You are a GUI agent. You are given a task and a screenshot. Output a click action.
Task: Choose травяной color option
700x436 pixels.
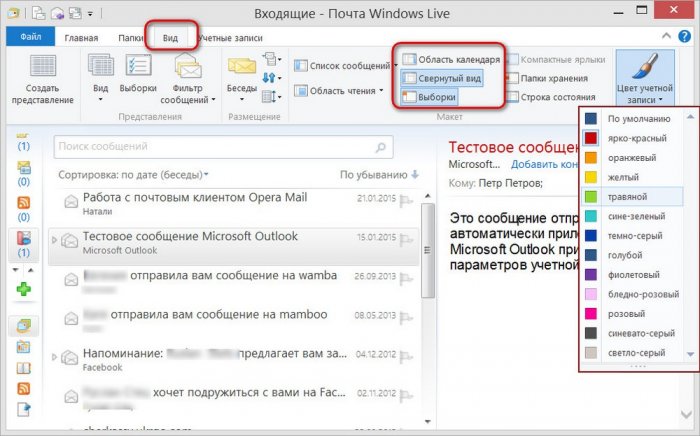[x=632, y=197]
